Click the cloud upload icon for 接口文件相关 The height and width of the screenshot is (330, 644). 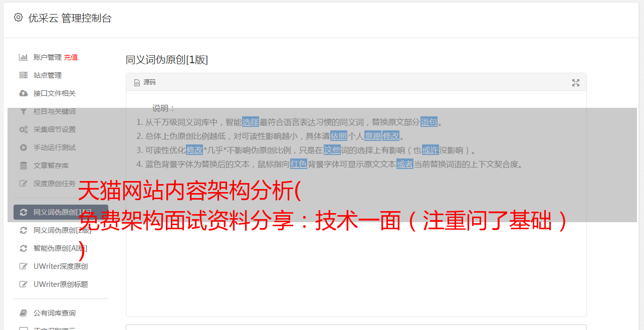(x=23, y=93)
